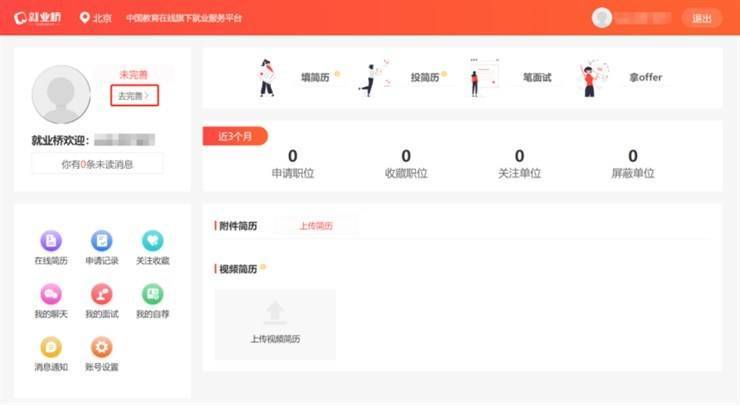
Task: Click the 上传简历 link
Action: click(316, 226)
